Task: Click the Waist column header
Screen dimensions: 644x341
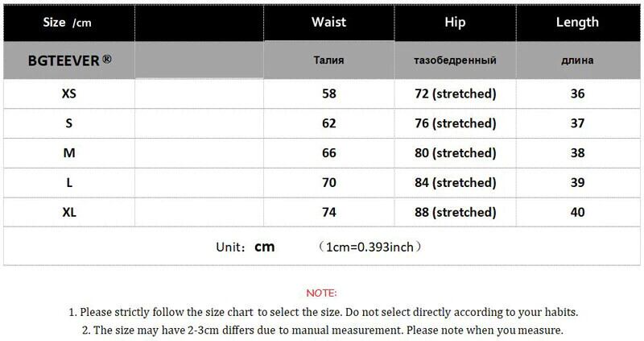Action: [x=328, y=22]
